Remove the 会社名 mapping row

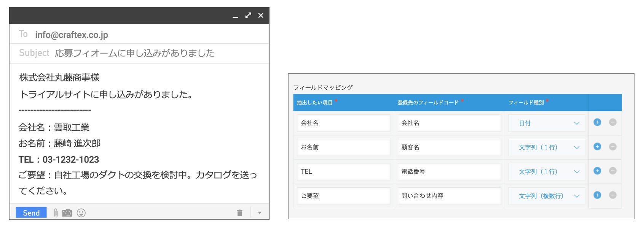coord(612,122)
